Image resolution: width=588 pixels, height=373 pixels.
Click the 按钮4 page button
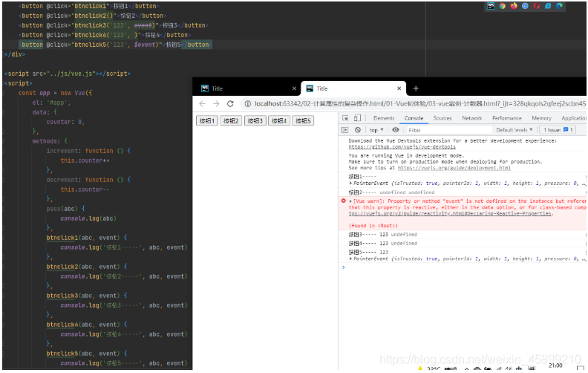[279, 121]
